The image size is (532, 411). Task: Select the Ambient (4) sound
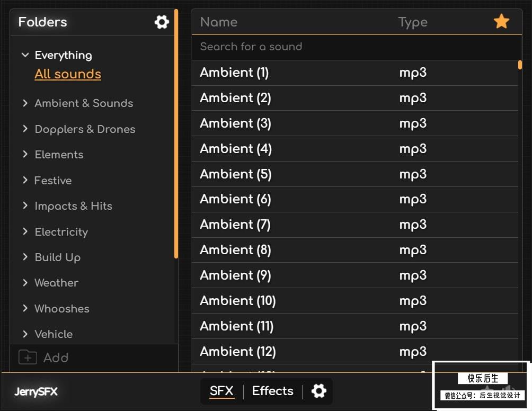click(x=355, y=149)
